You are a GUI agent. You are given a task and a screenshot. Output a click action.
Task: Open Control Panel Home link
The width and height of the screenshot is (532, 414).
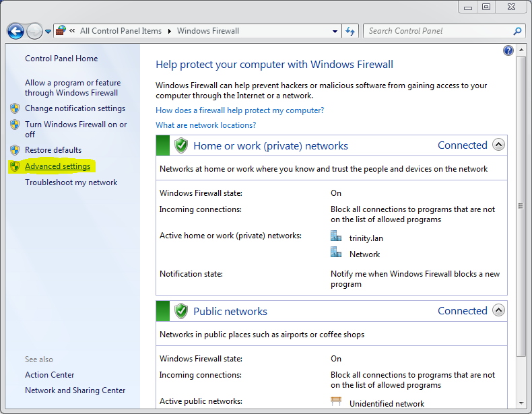(61, 59)
